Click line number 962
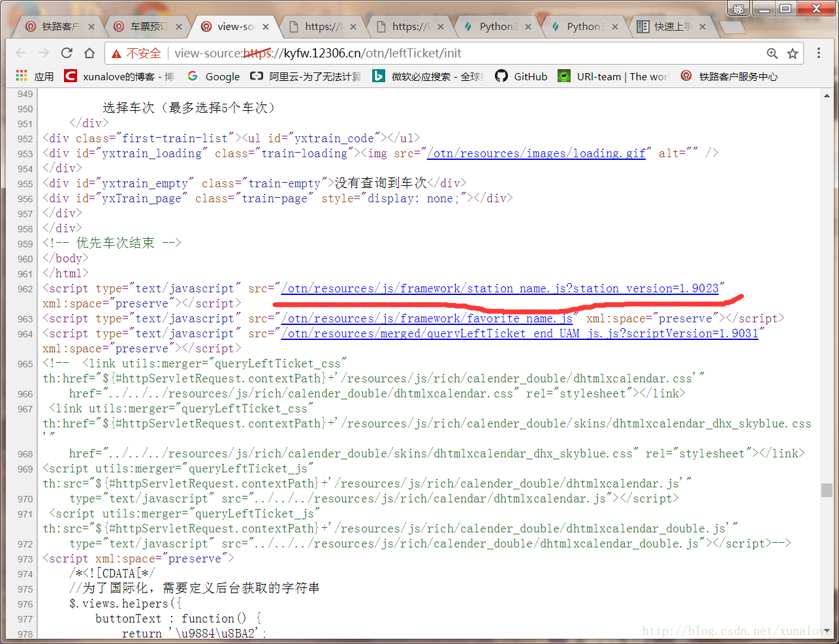The height and width of the screenshot is (644, 839). click(25, 289)
